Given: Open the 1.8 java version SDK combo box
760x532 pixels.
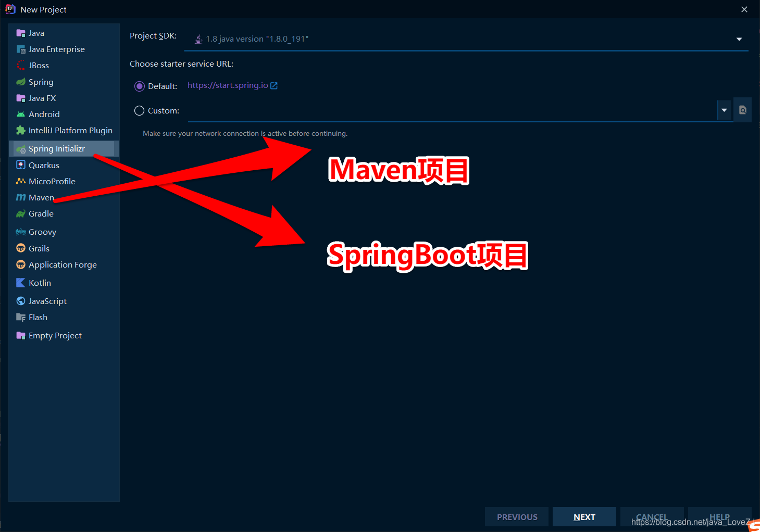Looking at the screenshot, I should click(x=466, y=39).
